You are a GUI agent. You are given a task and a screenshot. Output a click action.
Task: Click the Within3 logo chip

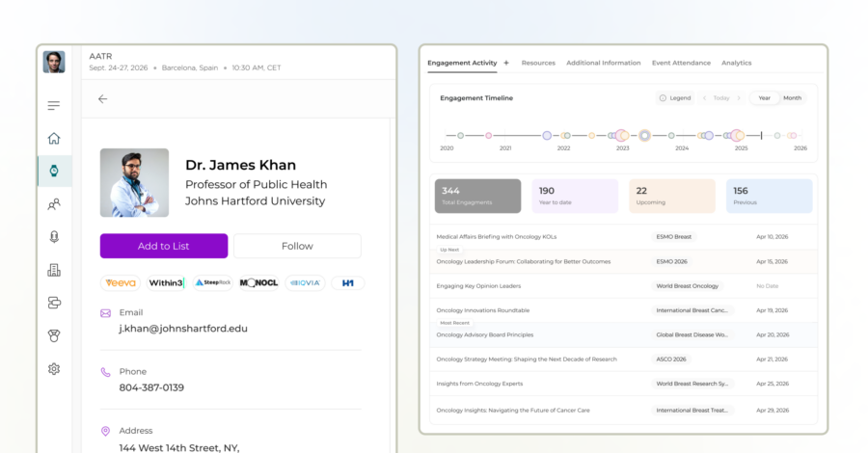point(166,282)
